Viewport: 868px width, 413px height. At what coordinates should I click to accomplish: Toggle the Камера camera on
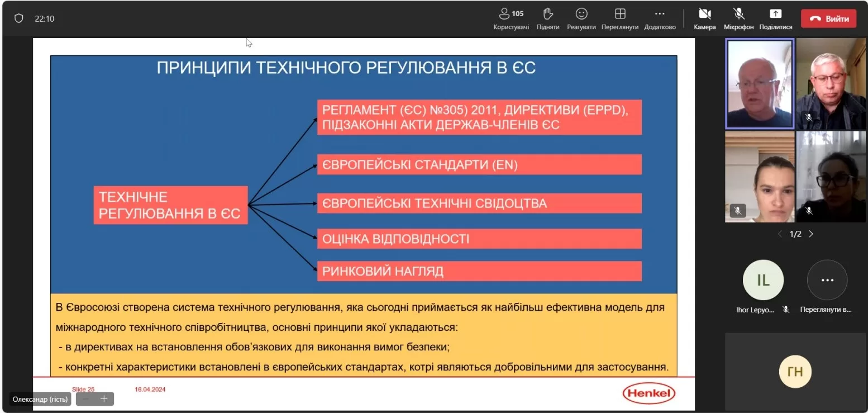point(704,18)
